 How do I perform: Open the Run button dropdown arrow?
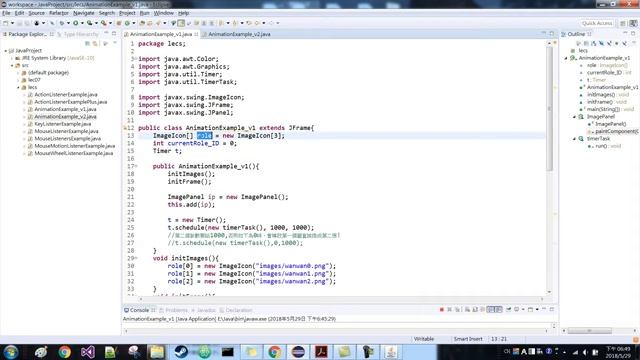pyautogui.click(x=82, y=23)
